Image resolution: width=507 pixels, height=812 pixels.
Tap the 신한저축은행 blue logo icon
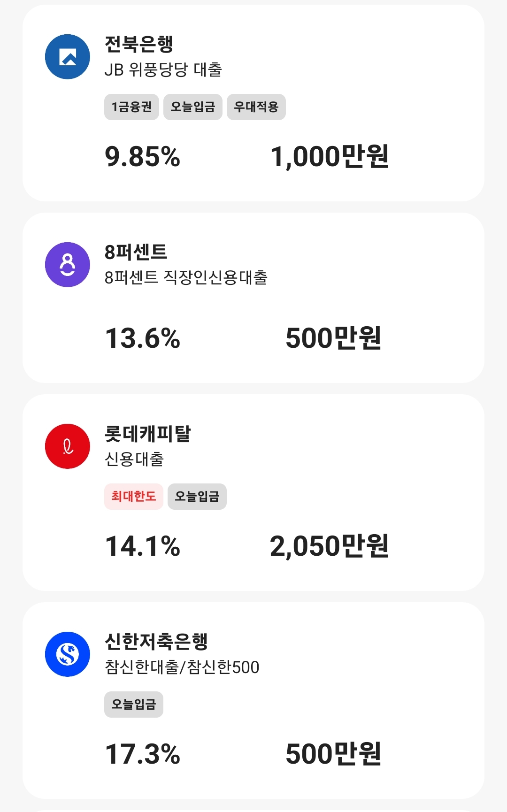pos(68,654)
